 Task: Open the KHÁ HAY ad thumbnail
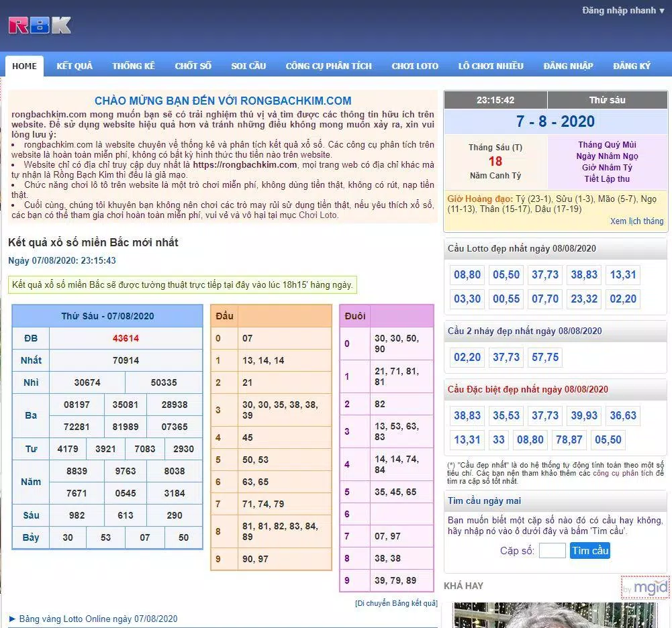click(555, 615)
